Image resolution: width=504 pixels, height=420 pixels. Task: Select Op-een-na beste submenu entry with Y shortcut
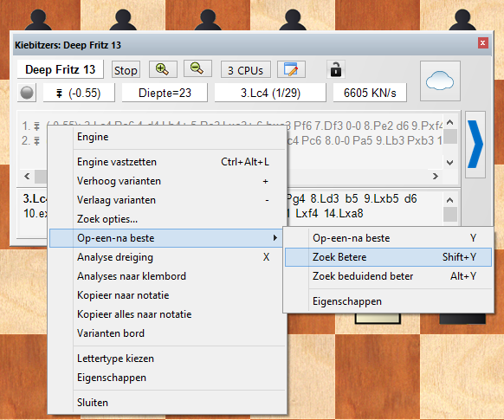click(388, 238)
